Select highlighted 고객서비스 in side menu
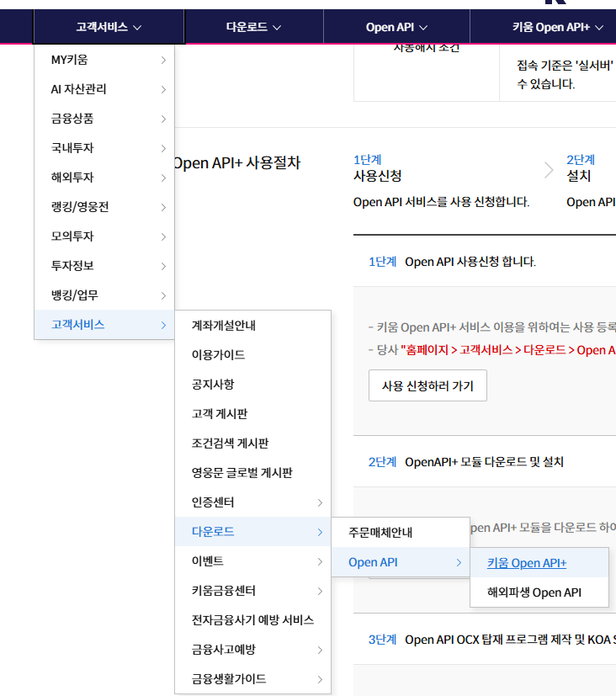Image resolution: width=616 pixels, height=696 pixels. [x=104, y=325]
